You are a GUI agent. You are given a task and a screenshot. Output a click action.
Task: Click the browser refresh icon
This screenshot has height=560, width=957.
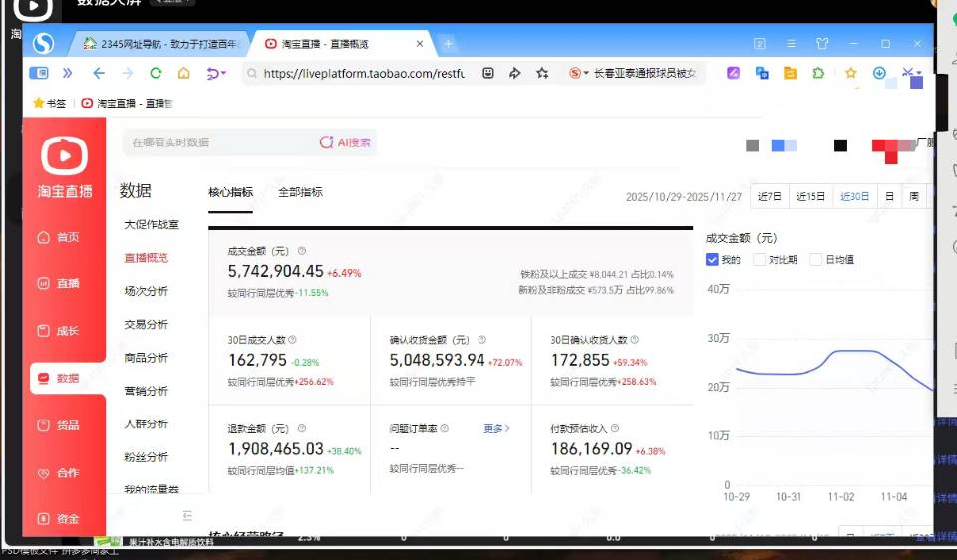(156, 73)
